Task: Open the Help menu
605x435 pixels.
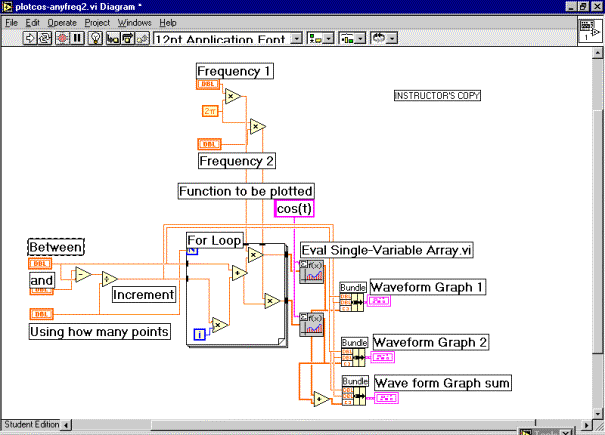Action: tap(168, 23)
